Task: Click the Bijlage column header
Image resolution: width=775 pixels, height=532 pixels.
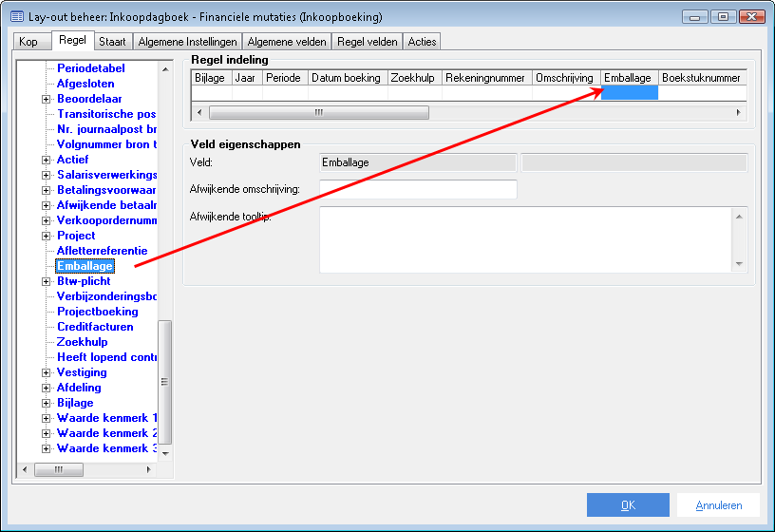Action: (x=211, y=78)
